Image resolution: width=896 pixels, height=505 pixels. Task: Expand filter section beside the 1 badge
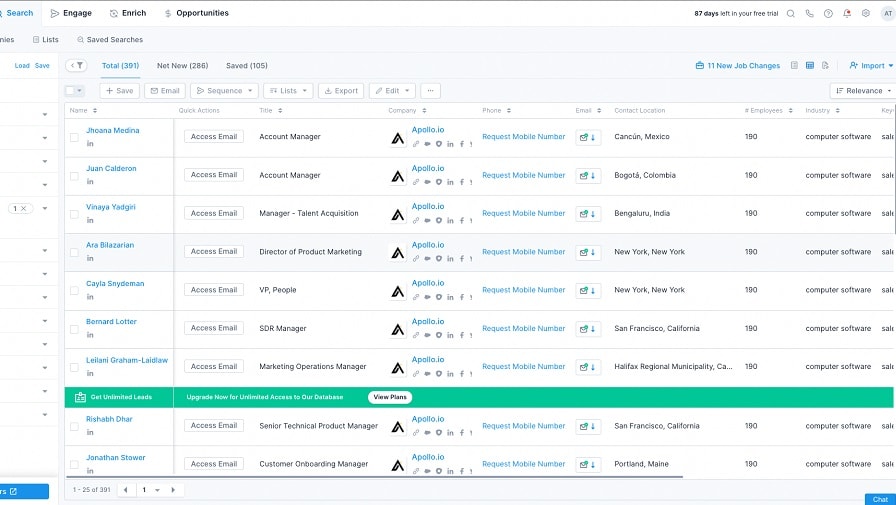point(45,209)
